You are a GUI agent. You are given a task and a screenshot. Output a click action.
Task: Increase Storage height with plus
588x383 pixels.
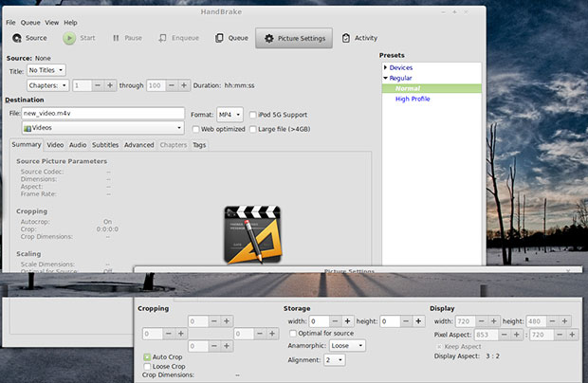pos(418,321)
